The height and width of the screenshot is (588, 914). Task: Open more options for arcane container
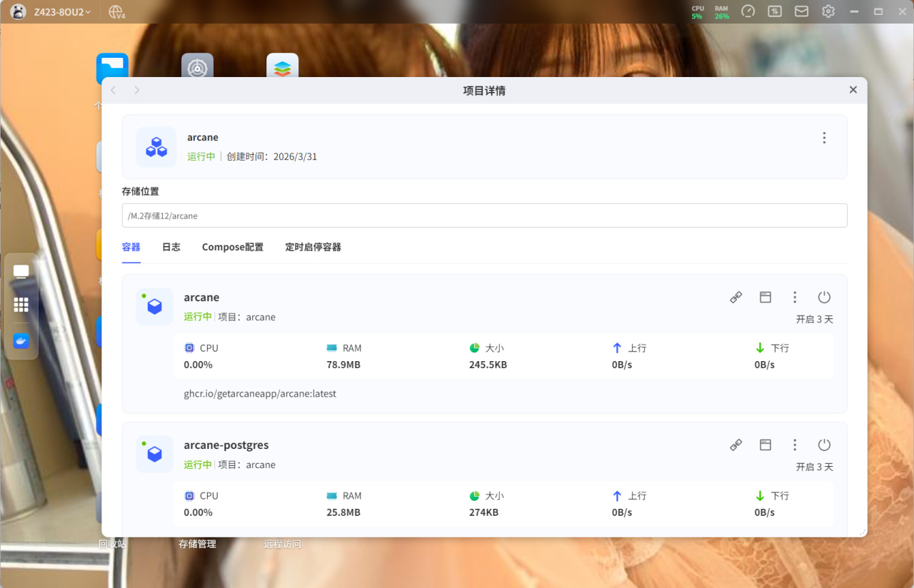(x=795, y=298)
